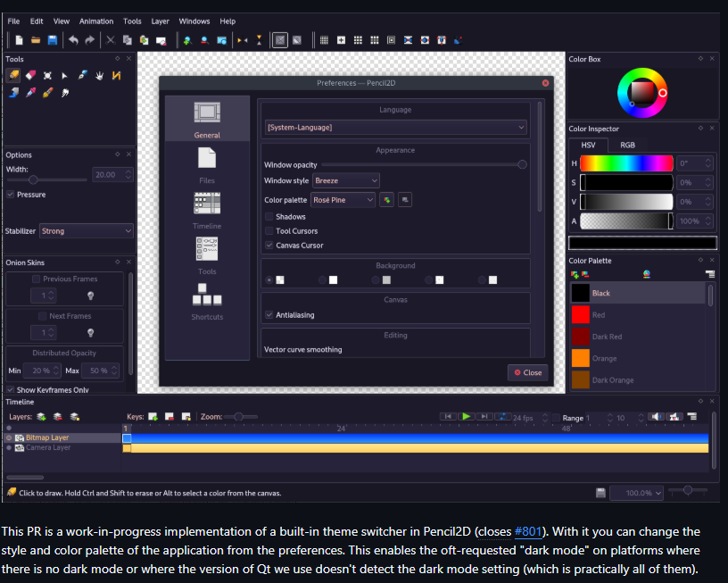Create a new document from toolbar
The height and width of the screenshot is (583, 728).
pyautogui.click(x=19, y=40)
